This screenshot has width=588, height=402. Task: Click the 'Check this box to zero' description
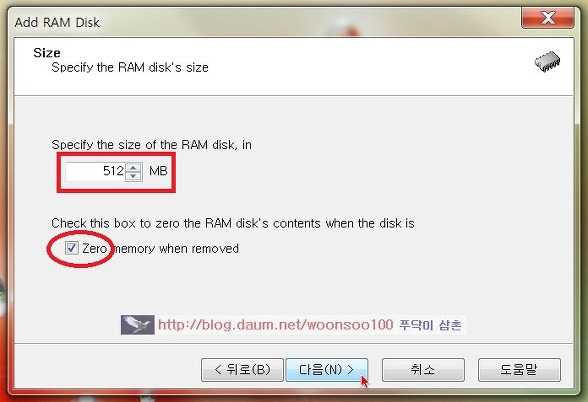pos(233,224)
